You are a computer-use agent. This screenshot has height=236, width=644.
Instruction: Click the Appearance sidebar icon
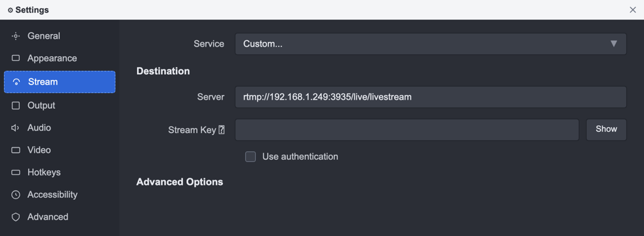(16, 58)
